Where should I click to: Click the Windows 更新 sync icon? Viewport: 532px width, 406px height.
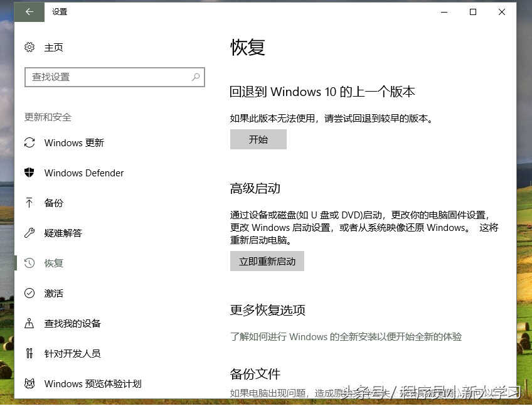(29, 142)
